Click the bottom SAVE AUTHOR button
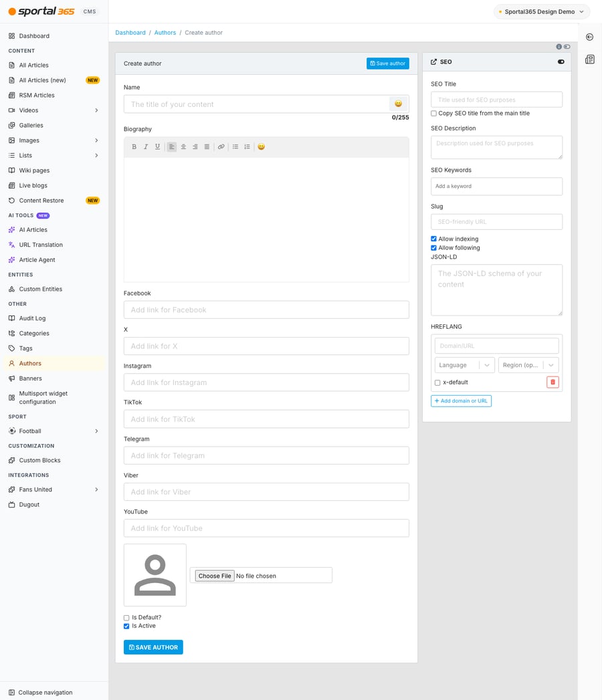This screenshot has width=602, height=700. pos(153,647)
